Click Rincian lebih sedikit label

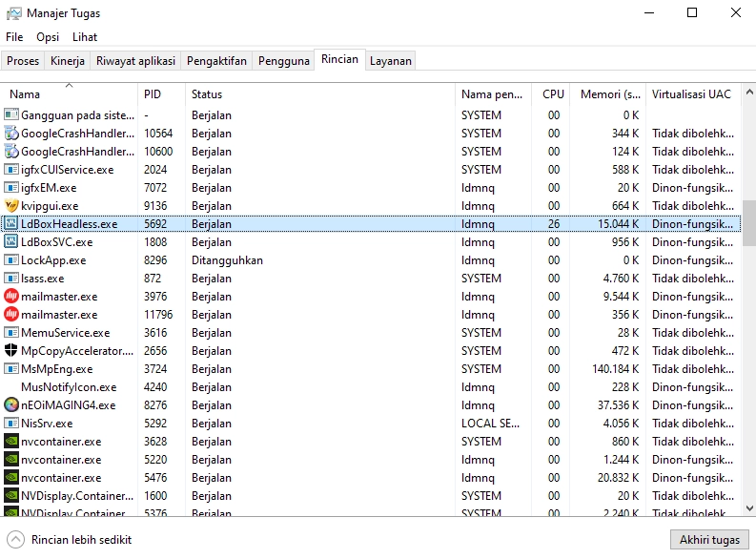(81, 540)
